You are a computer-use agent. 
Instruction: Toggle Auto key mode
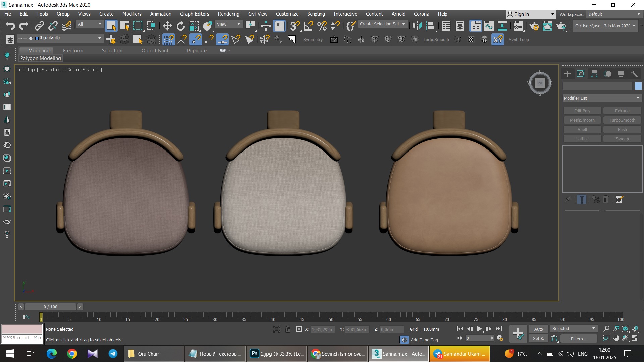coord(538,329)
